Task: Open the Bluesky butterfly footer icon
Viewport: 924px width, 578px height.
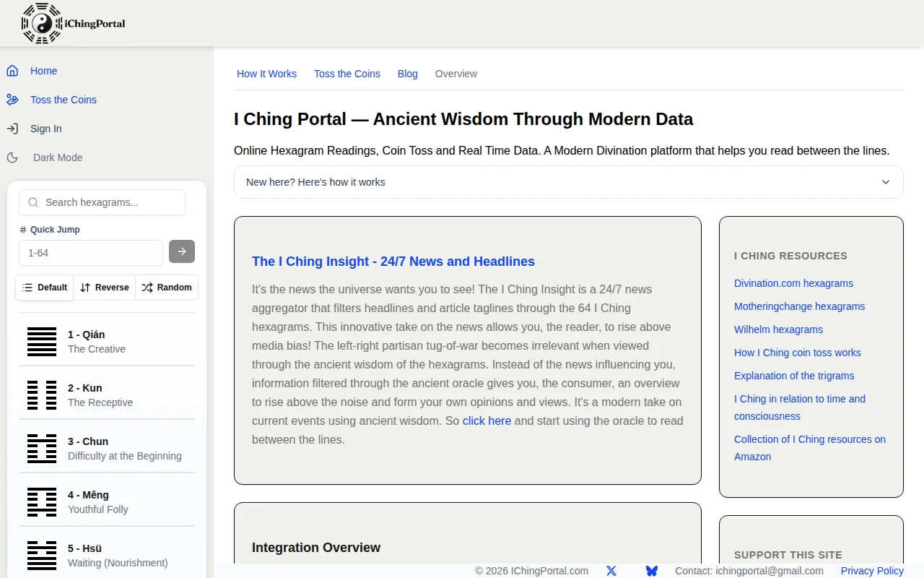Action: tap(652, 571)
